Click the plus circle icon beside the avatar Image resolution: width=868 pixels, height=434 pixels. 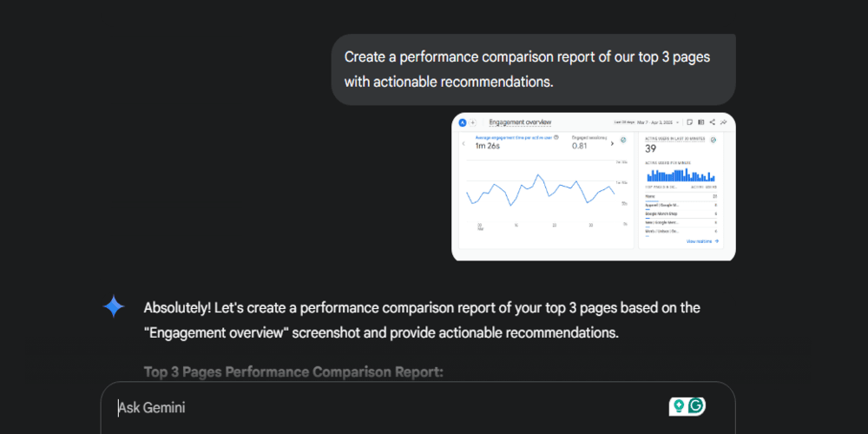[472, 122]
